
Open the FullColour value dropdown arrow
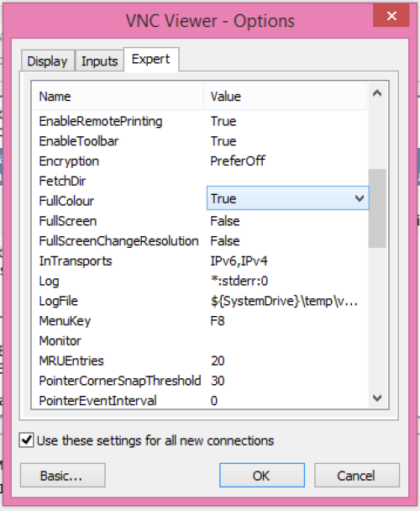click(x=360, y=198)
